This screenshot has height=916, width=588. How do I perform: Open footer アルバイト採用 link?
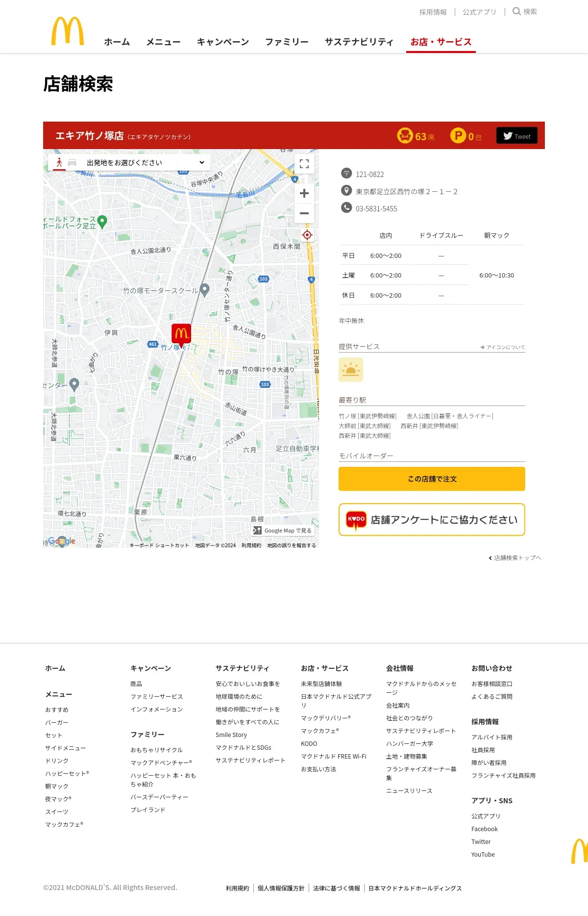(492, 737)
